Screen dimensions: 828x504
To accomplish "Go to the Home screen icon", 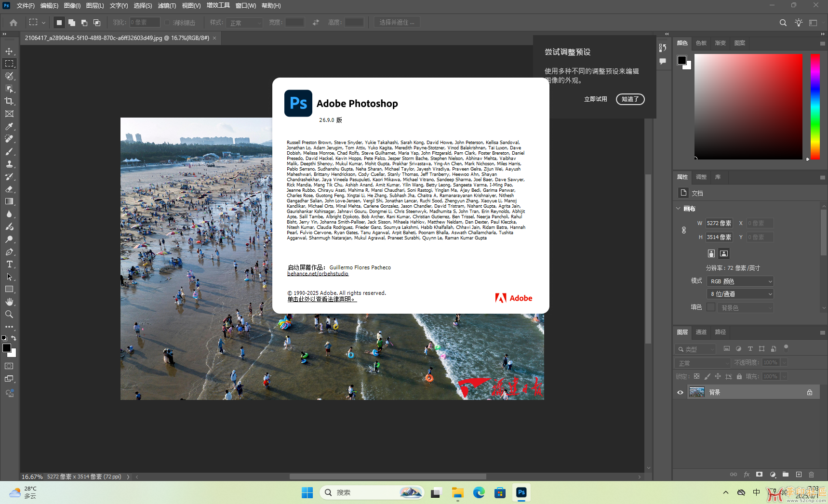I will tap(13, 23).
